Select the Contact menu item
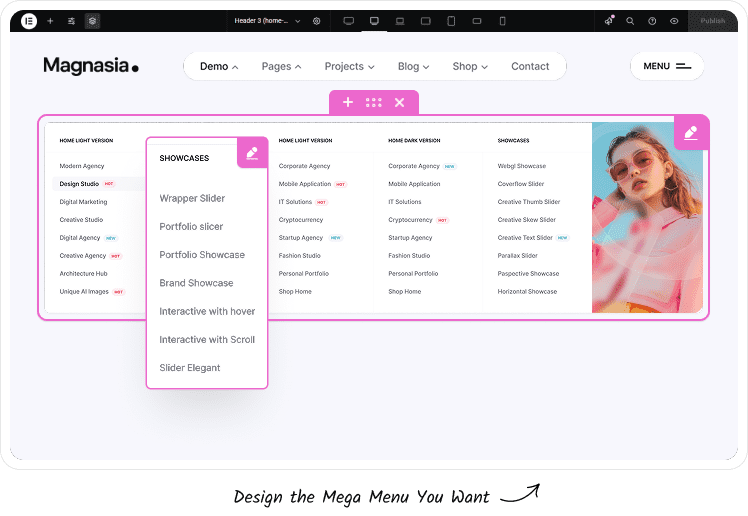Screen dimensions: 748x516 coord(530,67)
